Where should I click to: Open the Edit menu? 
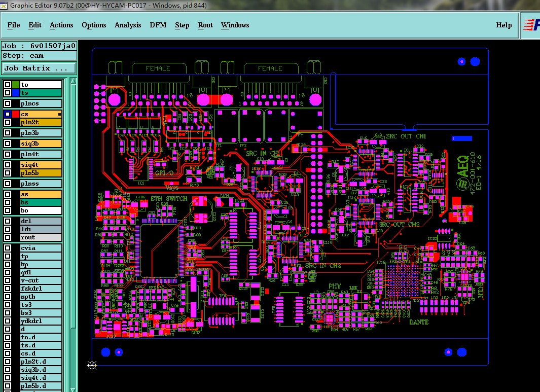click(x=35, y=25)
